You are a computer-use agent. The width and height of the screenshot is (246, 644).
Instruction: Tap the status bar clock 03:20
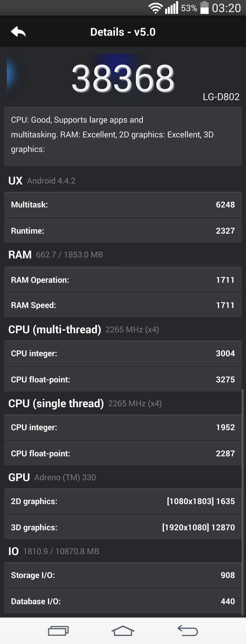pos(226,8)
